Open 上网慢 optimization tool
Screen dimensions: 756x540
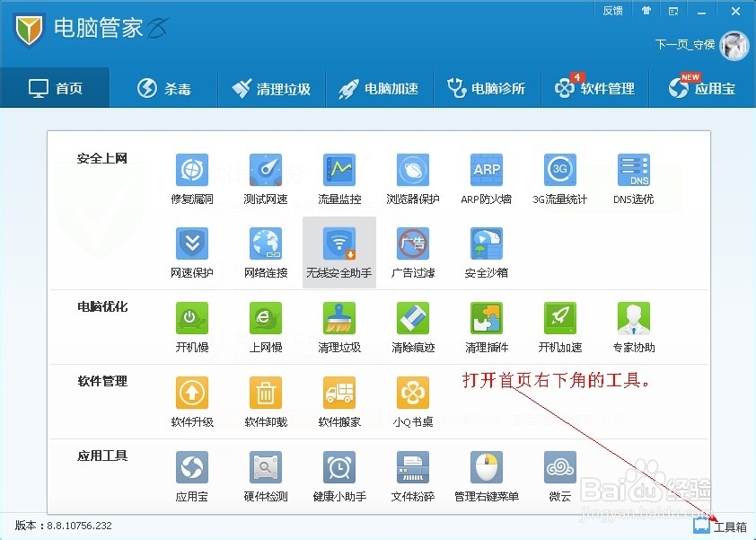coord(266,327)
